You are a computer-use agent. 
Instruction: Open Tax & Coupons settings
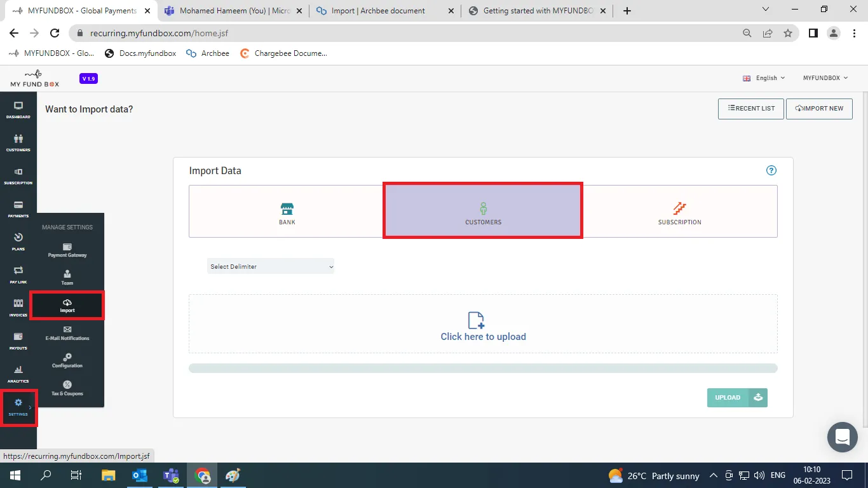coord(67,389)
